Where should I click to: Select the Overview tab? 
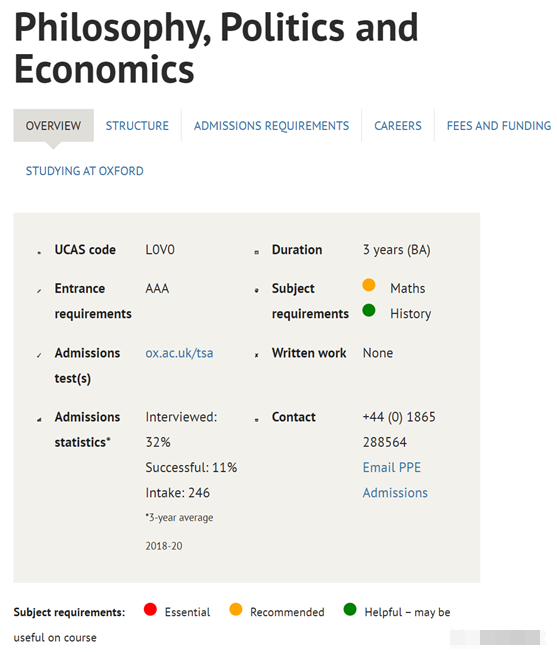[54, 126]
